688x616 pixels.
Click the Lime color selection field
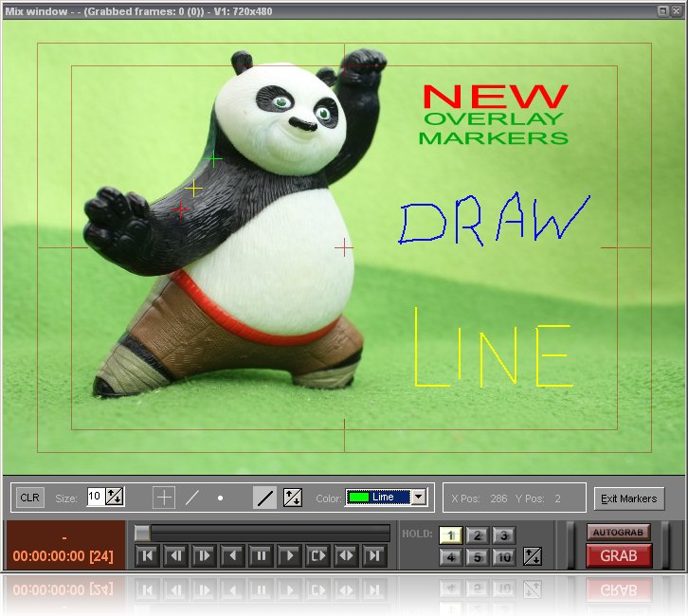pos(379,498)
